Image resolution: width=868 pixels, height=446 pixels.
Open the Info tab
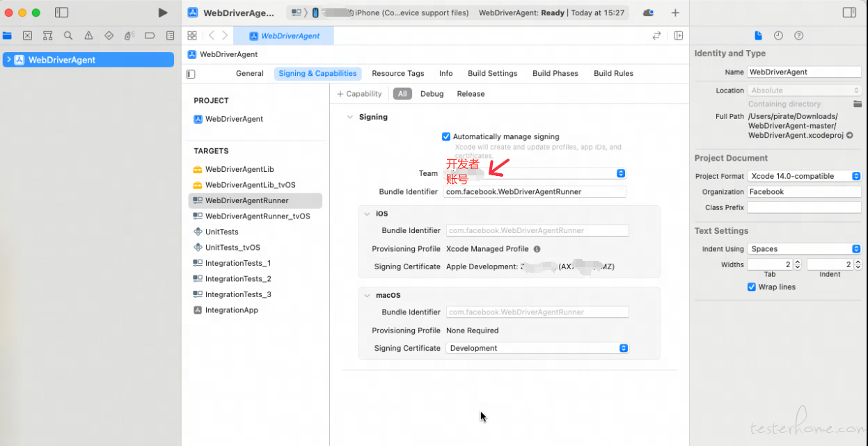pyautogui.click(x=446, y=74)
